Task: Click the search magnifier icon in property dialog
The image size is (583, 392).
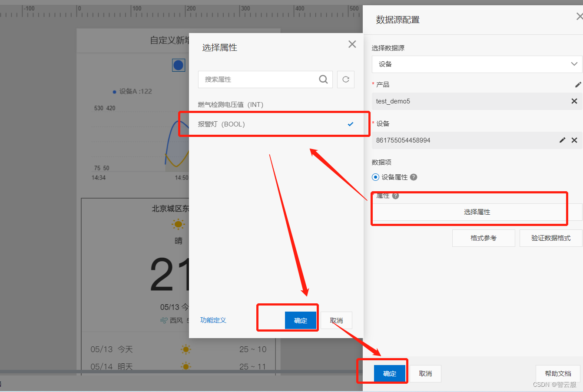Action: (323, 80)
